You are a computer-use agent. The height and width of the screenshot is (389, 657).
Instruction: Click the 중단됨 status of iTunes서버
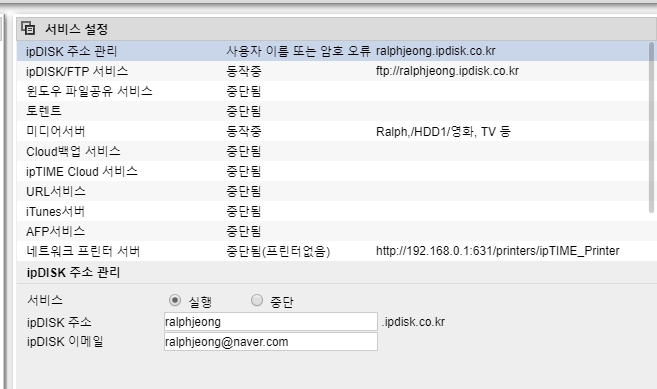[244, 211]
